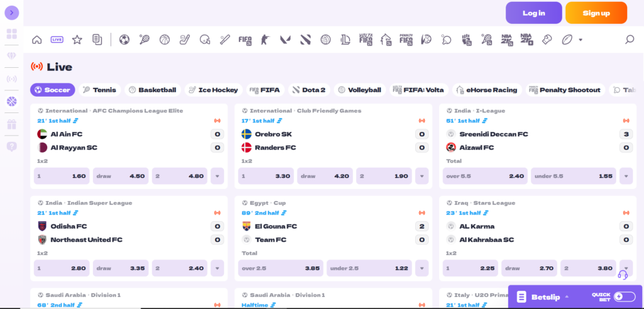Bet on draw at 4.50 odds
The width and height of the screenshot is (644, 309).
tap(121, 176)
